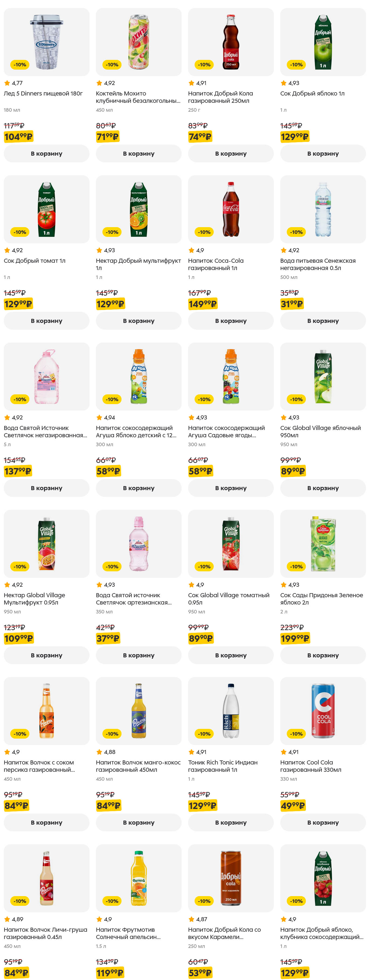Add Вода Святой Источник 5л to cart
373x980 pixels.
[x=46, y=488]
